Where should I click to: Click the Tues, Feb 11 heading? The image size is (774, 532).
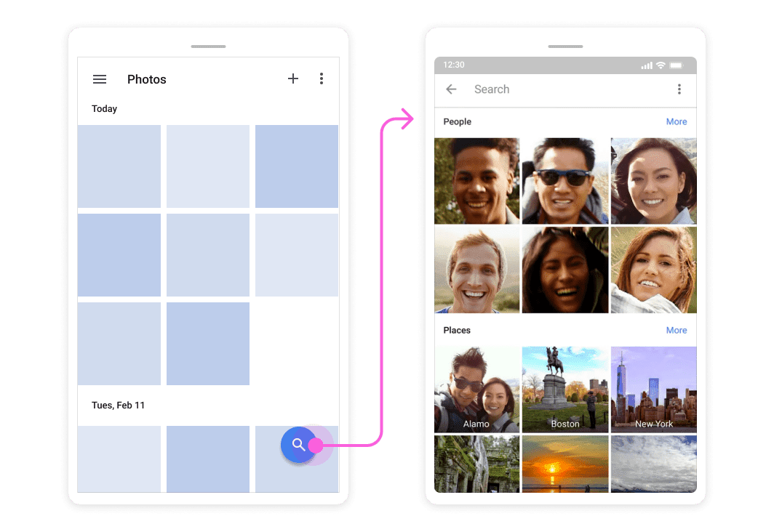[x=118, y=406]
